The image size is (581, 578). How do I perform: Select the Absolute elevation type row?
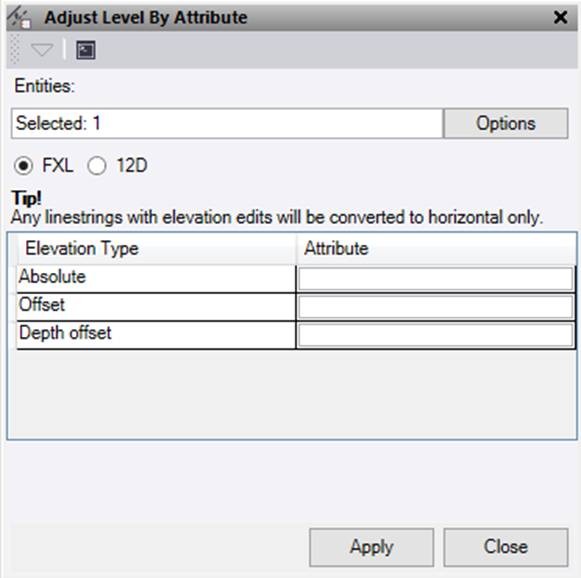[156, 279]
